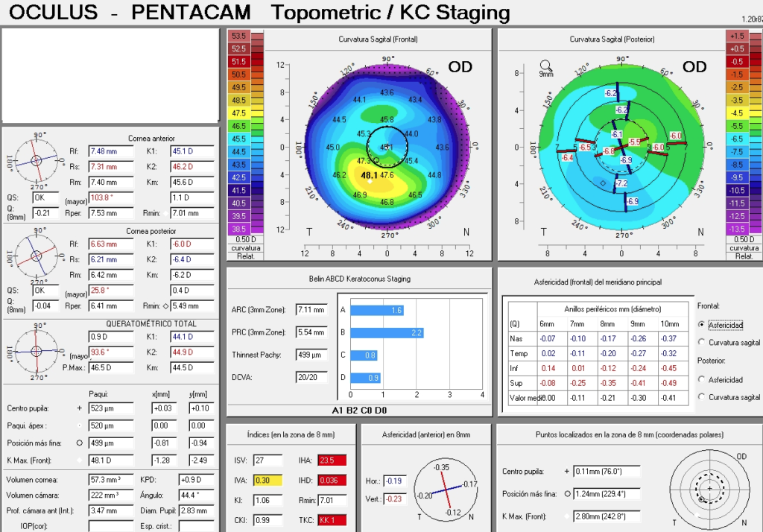This screenshot has width=763, height=532.
Task: Select the Frontal Asfericidad radio button
Action: click(x=702, y=325)
